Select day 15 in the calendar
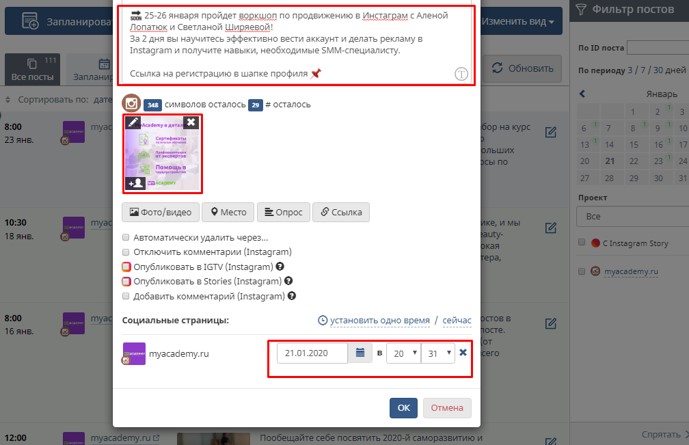The image size is (689, 445). 634,144
